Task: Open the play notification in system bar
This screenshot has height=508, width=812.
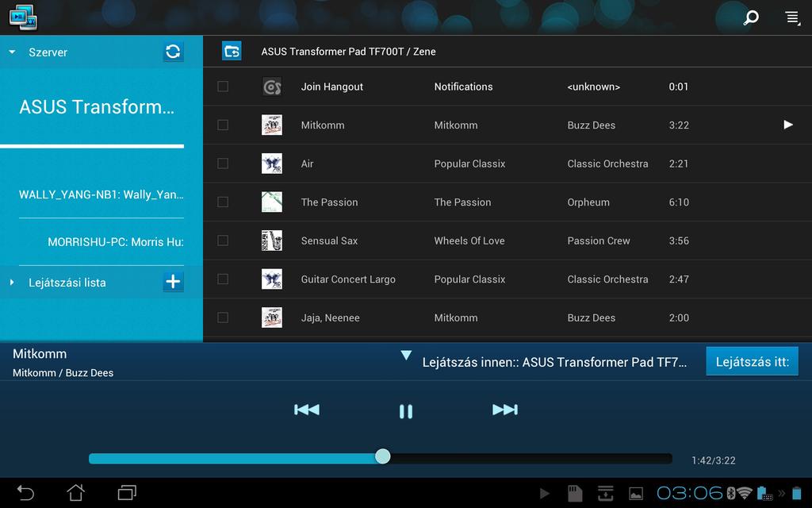Action: coord(544,494)
